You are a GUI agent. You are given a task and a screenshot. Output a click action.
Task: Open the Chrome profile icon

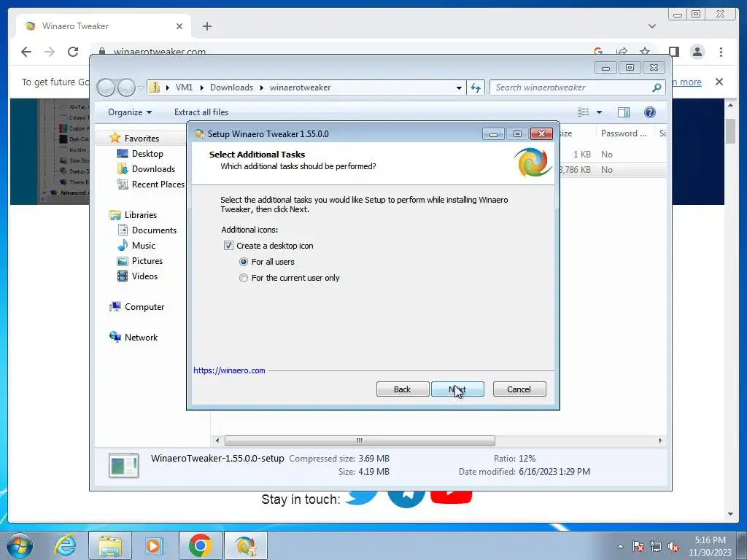click(697, 52)
